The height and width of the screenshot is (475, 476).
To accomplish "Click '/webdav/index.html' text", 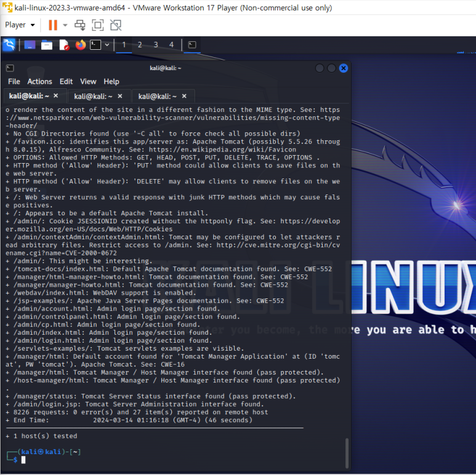I will pos(49,293).
